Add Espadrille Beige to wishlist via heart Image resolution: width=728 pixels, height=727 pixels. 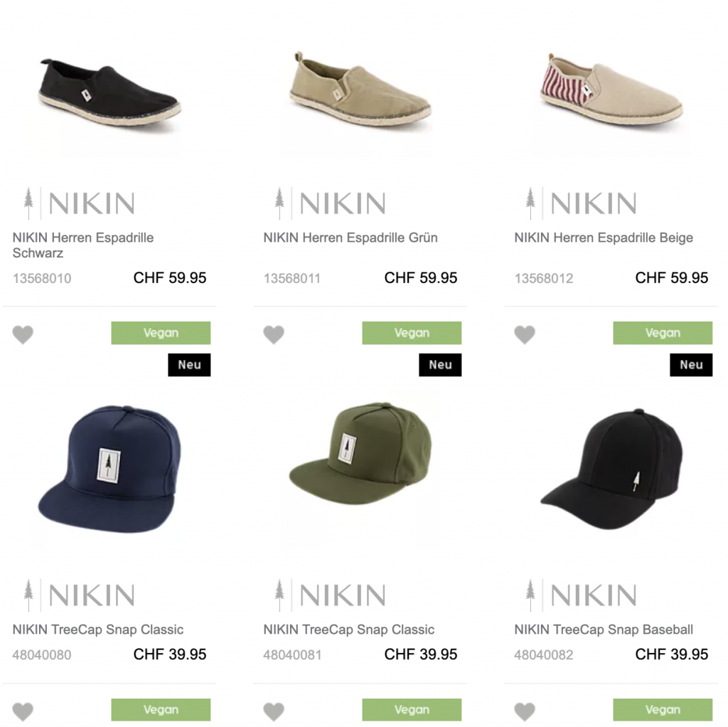pyautogui.click(x=525, y=334)
